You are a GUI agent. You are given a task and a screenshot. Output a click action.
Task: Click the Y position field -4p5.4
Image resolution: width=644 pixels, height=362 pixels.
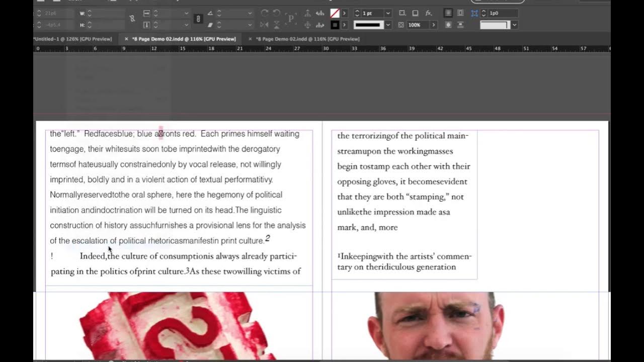pos(58,25)
